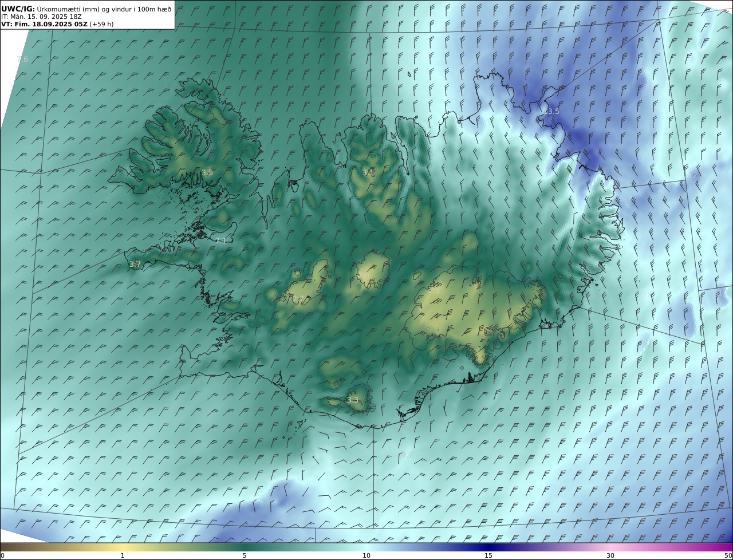Click the colorbar tick label '10'
This screenshot has width=733, height=560.
coord(366,555)
